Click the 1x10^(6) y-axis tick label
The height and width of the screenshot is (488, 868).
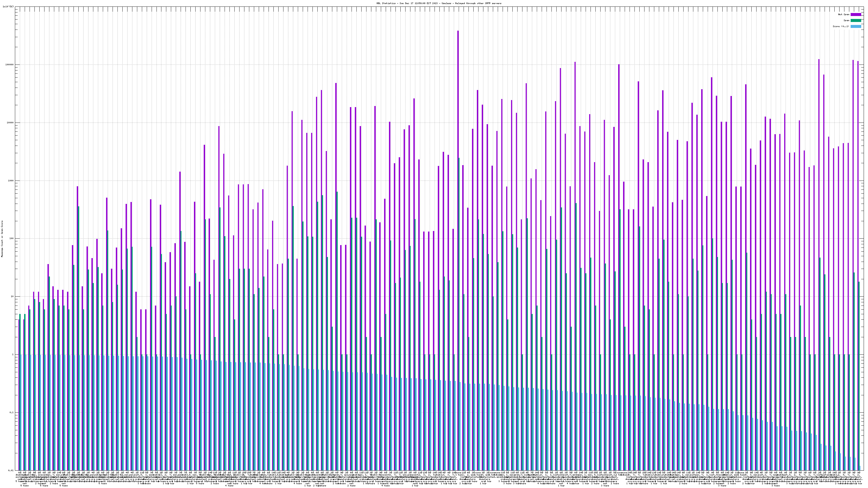point(8,7)
